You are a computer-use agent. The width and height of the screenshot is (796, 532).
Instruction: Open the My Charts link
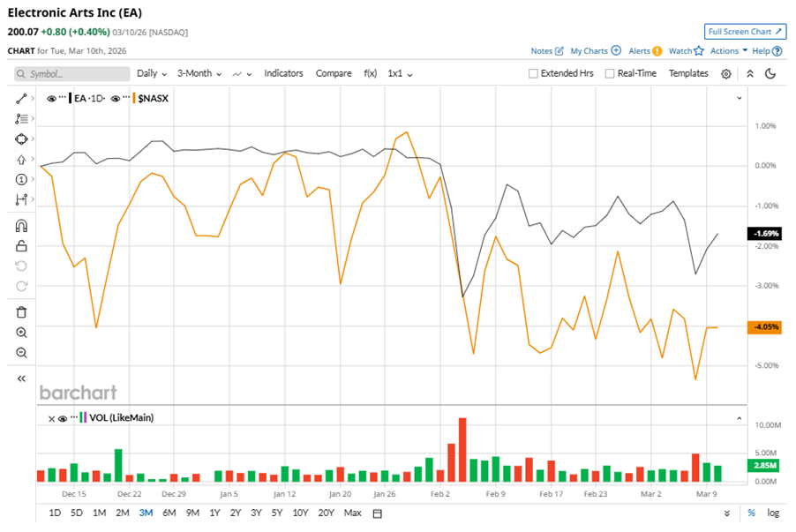tap(595, 51)
